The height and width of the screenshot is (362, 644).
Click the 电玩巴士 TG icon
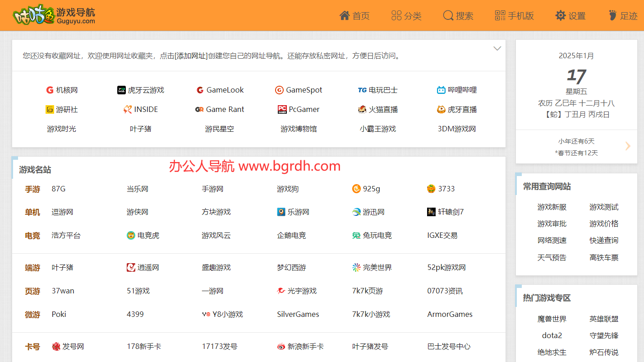click(x=362, y=90)
